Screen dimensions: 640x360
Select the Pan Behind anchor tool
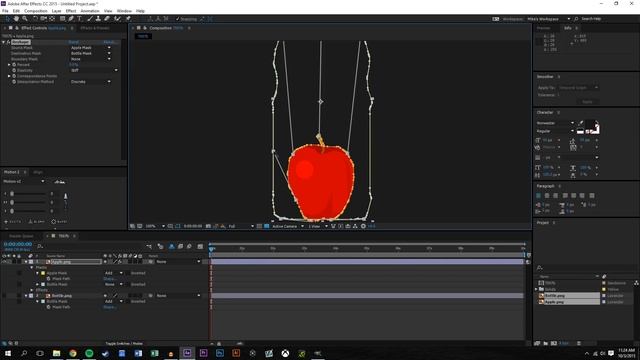click(x=52, y=19)
